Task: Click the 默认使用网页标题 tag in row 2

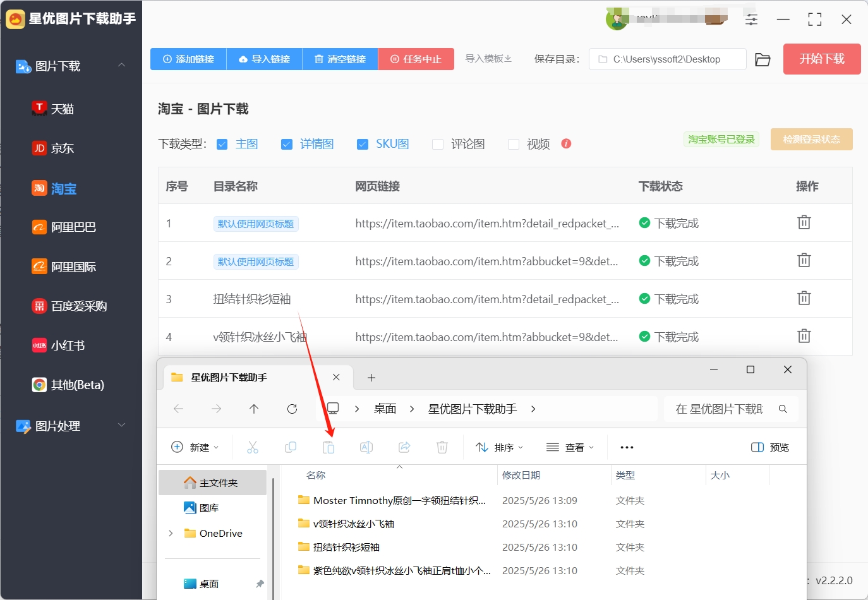Action: (256, 261)
